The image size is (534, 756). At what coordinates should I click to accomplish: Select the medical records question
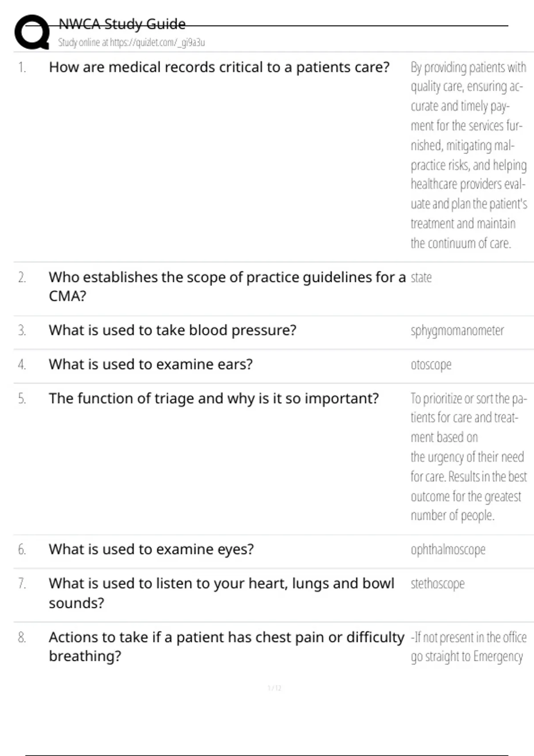pyautogui.click(x=219, y=67)
